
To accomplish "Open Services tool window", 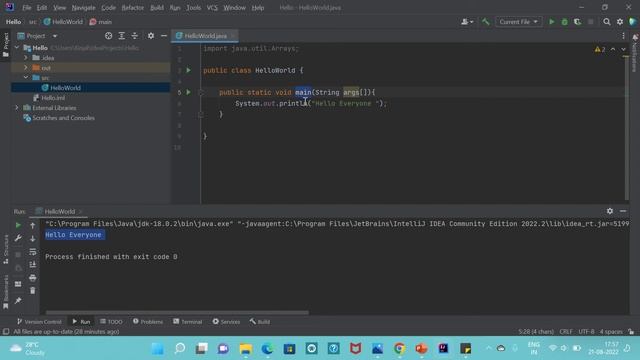I will tap(226, 322).
